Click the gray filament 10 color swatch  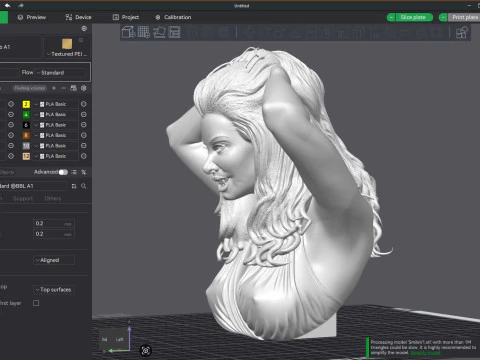coord(26,146)
